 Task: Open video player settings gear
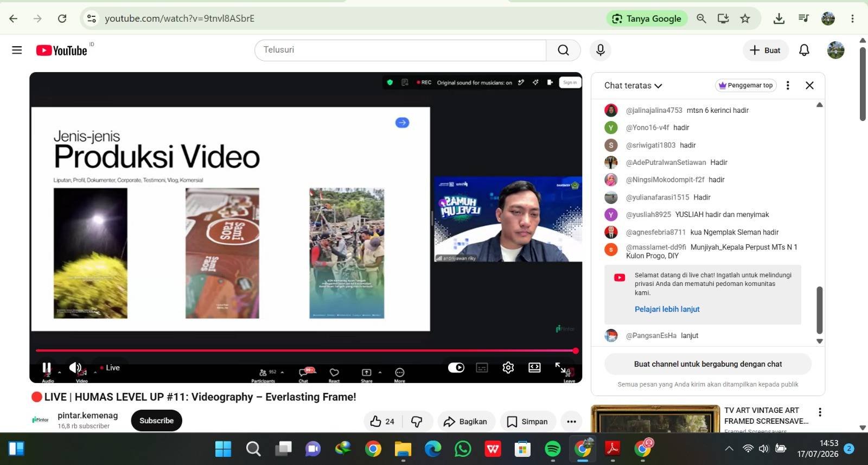pyautogui.click(x=508, y=367)
